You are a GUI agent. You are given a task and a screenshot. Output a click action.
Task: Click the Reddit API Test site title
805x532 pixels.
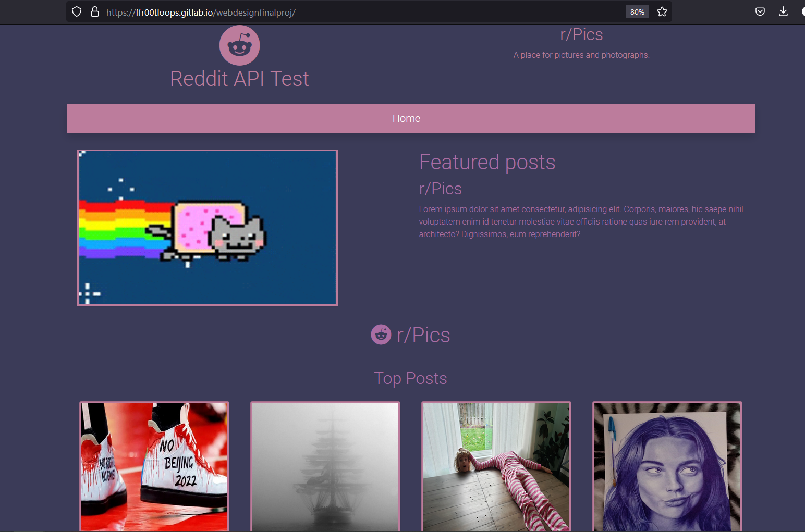(x=239, y=79)
